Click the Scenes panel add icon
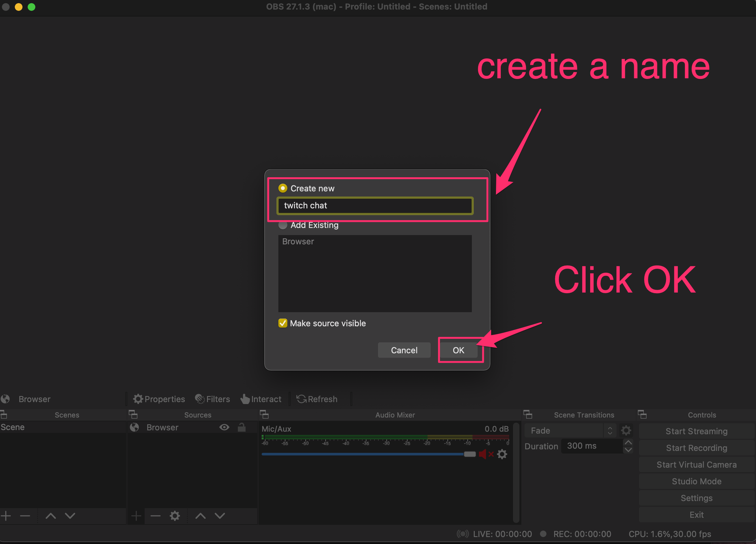756x544 pixels. click(6, 516)
